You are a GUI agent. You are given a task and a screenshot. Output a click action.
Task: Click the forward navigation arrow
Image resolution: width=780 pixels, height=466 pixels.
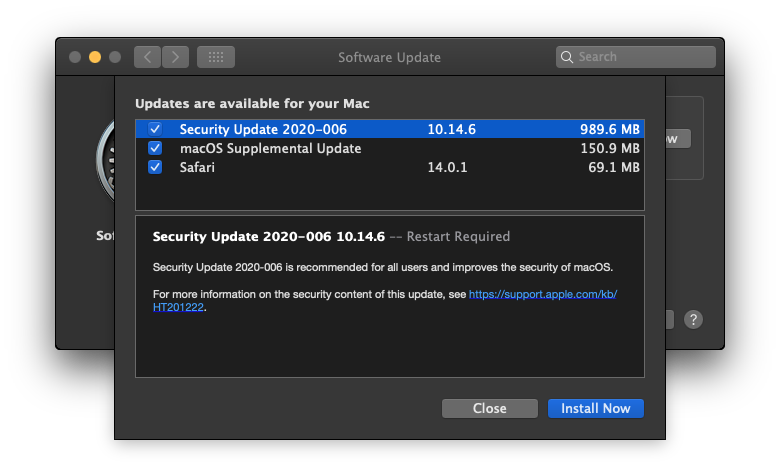click(x=175, y=57)
